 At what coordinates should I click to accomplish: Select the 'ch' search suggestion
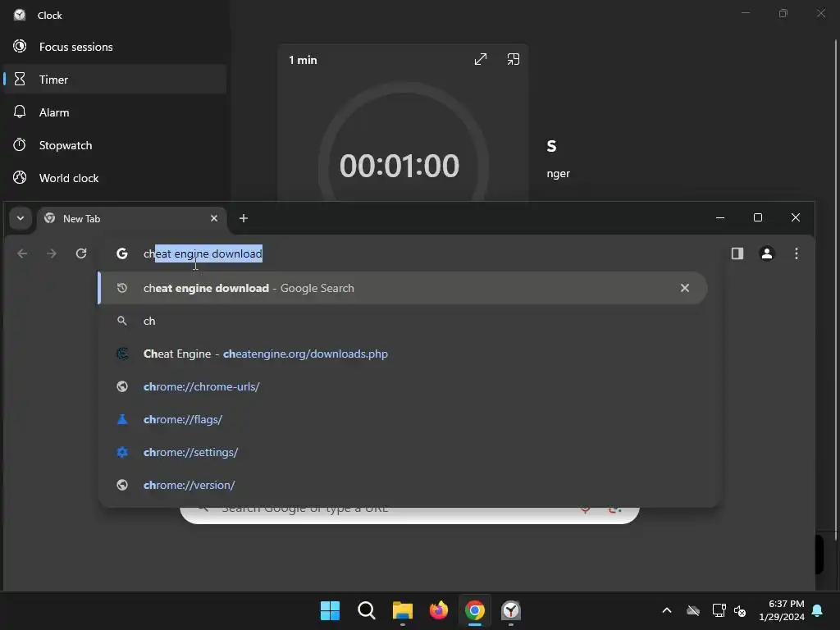tap(402, 321)
